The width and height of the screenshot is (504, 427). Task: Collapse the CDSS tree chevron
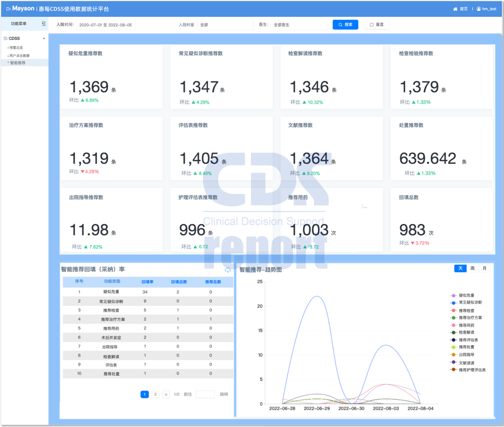tap(44, 38)
